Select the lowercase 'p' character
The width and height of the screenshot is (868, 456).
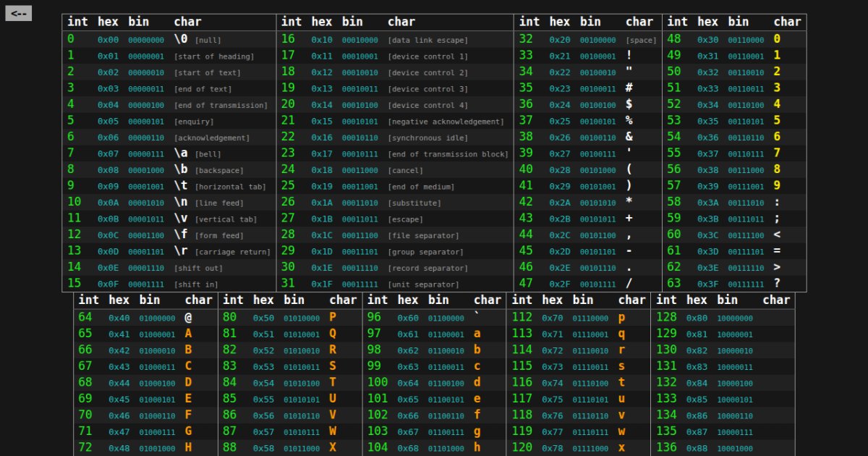pyautogui.click(x=621, y=317)
